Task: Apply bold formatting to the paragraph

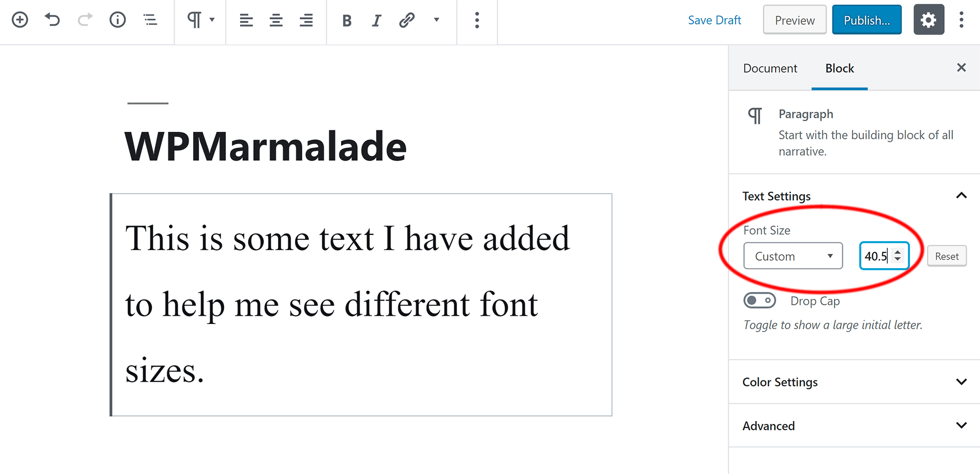Action: pyautogui.click(x=346, y=21)
